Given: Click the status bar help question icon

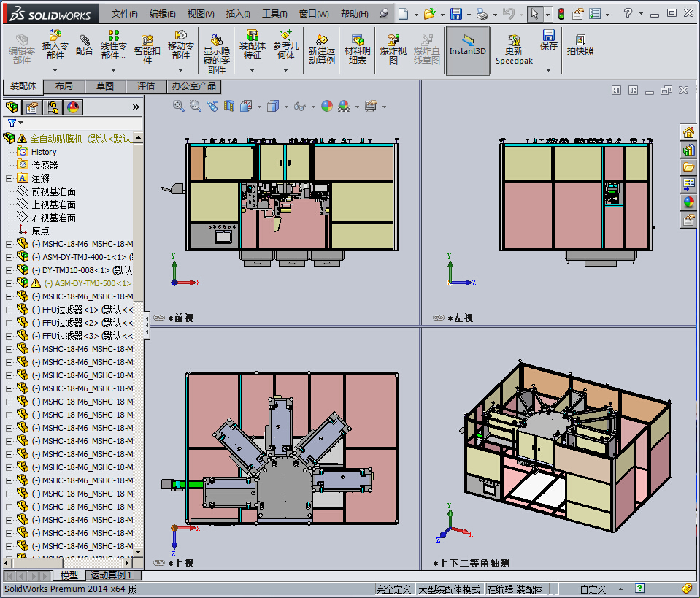Looking at the screenshot, I should tap(639, 589).
